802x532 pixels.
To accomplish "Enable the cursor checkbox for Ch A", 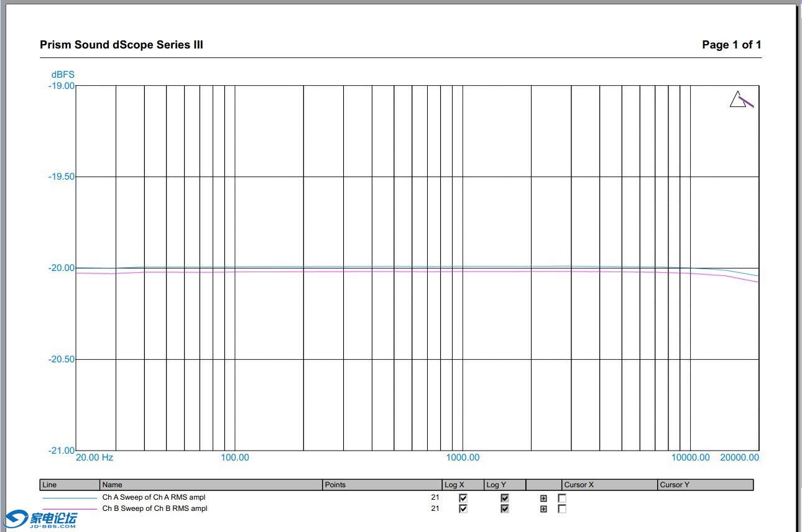I will pyautogui.click(x=562, y=498).
